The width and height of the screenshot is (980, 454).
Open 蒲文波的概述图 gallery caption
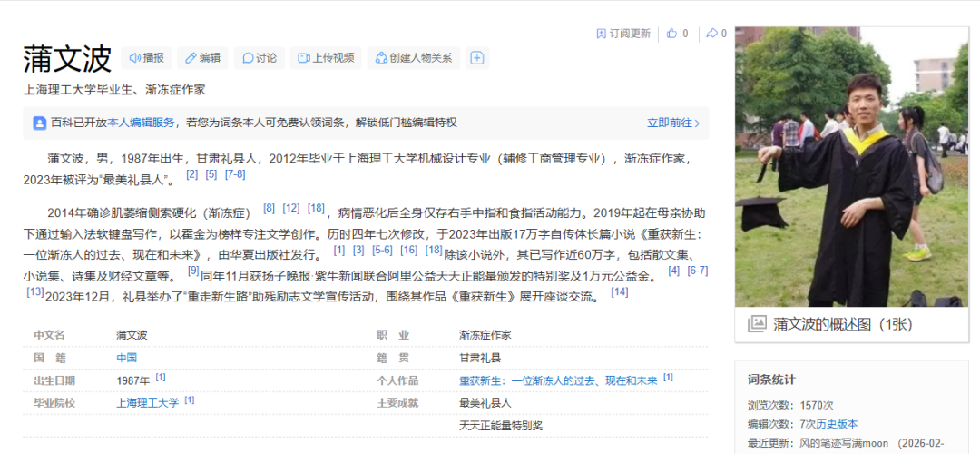(x=843, y=324)
